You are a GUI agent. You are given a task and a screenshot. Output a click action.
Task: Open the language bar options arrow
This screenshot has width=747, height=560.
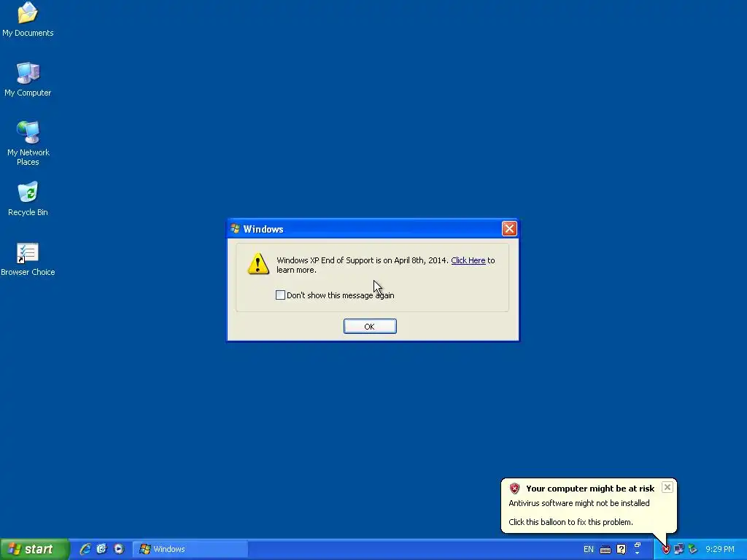pos(637,554)
